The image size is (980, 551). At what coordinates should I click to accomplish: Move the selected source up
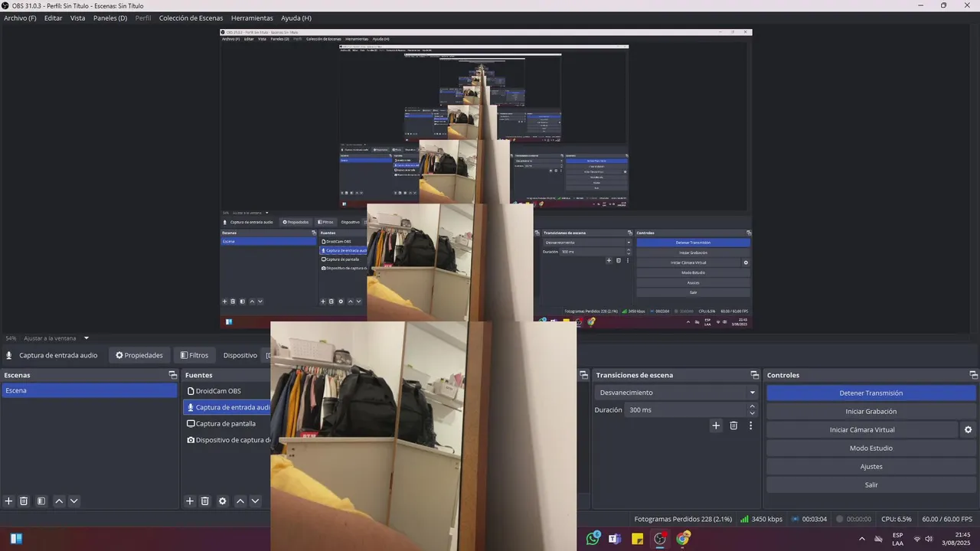pyautogui.click(x=240, y=501)
